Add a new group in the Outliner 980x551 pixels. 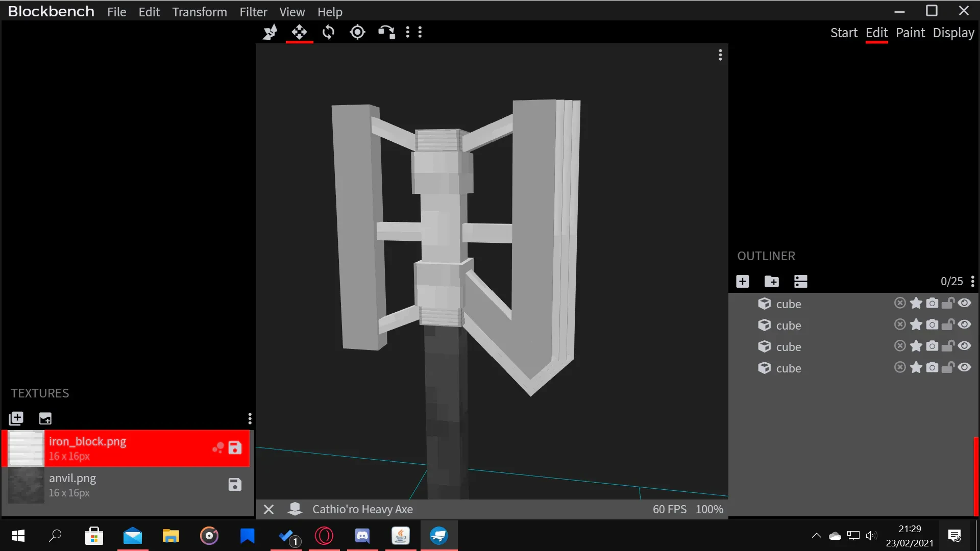click(x=772, y=281)
